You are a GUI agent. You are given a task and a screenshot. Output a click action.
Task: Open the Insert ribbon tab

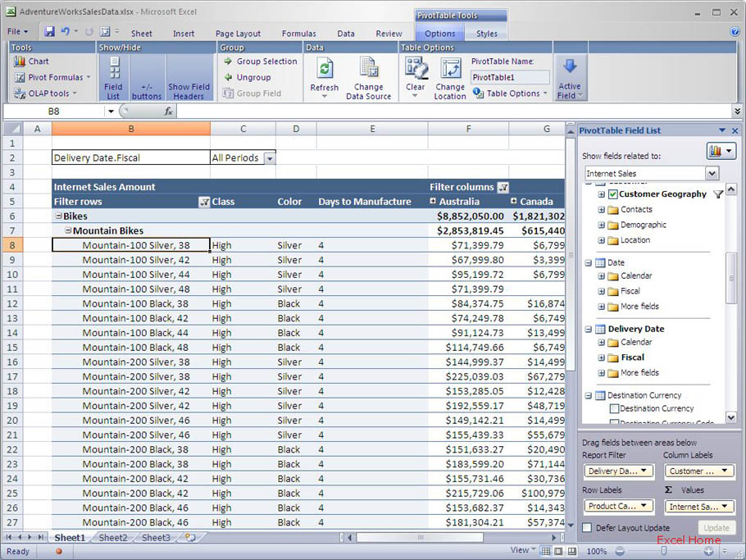183,34
